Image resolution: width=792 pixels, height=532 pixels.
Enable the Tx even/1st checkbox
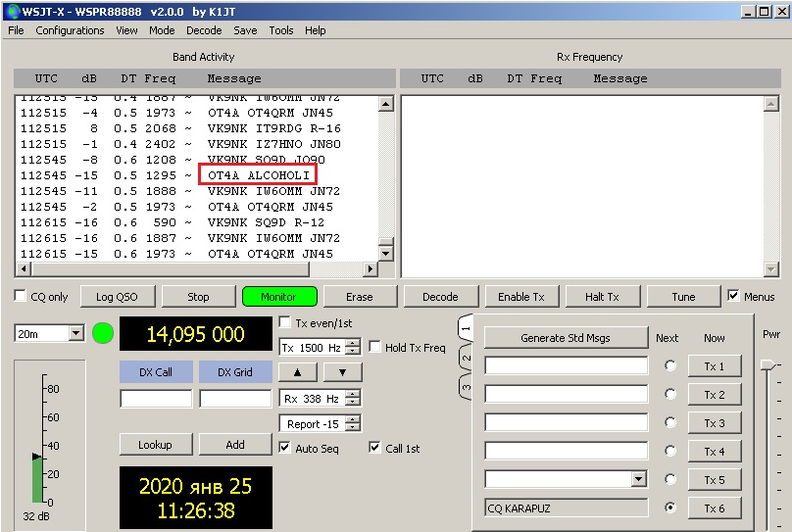pos(285,322)
